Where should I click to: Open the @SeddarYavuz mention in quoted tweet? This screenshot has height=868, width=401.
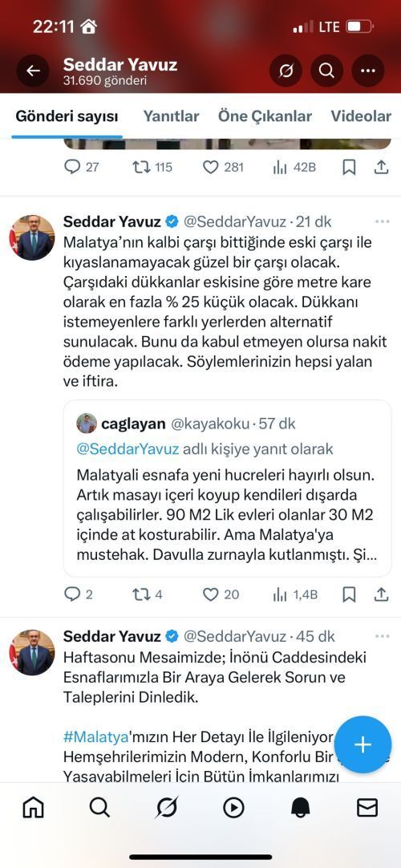[128, 448]
